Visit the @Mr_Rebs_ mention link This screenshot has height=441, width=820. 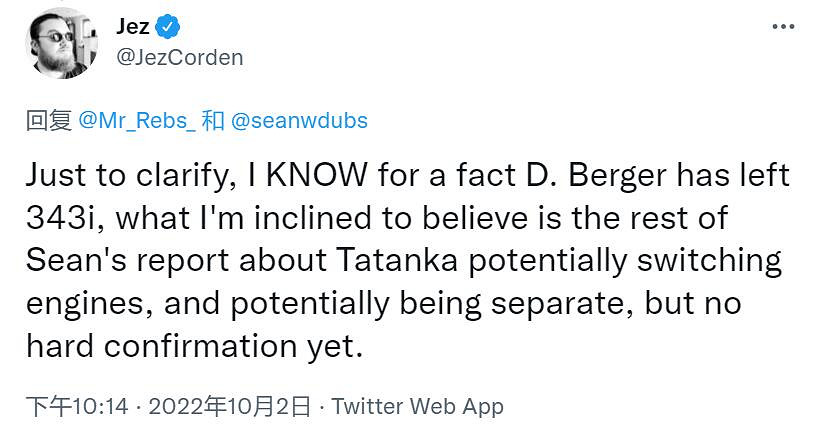(x=135, y=121)
